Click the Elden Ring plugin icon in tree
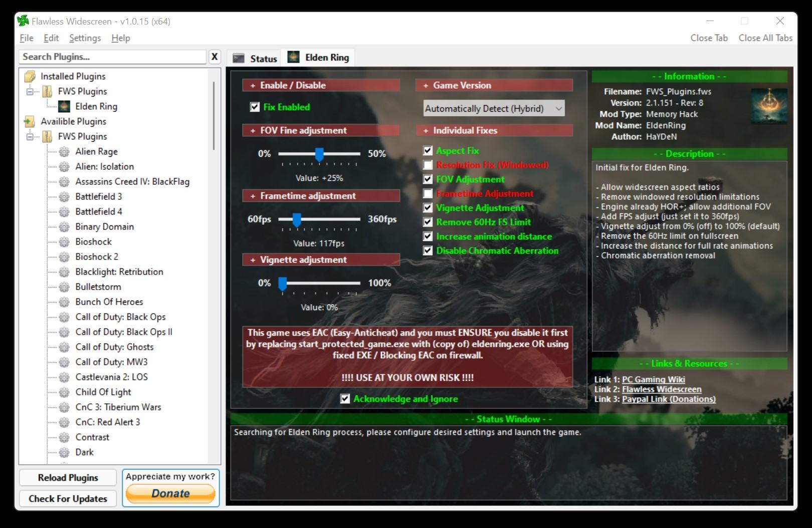812x528 pixels. click(x=64, y=106)
